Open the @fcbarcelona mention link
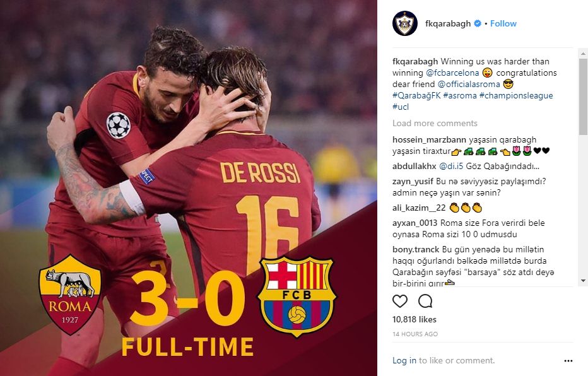 (452, 73)
